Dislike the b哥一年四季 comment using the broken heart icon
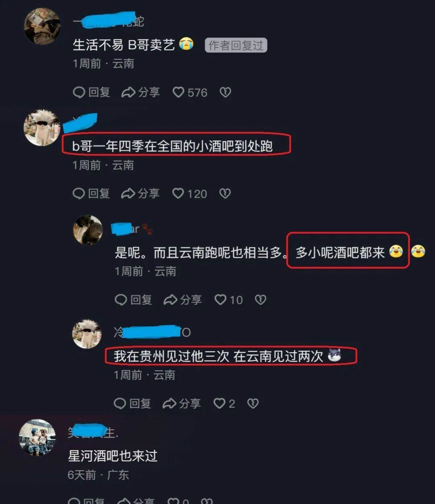 click(x=225, y=194)
